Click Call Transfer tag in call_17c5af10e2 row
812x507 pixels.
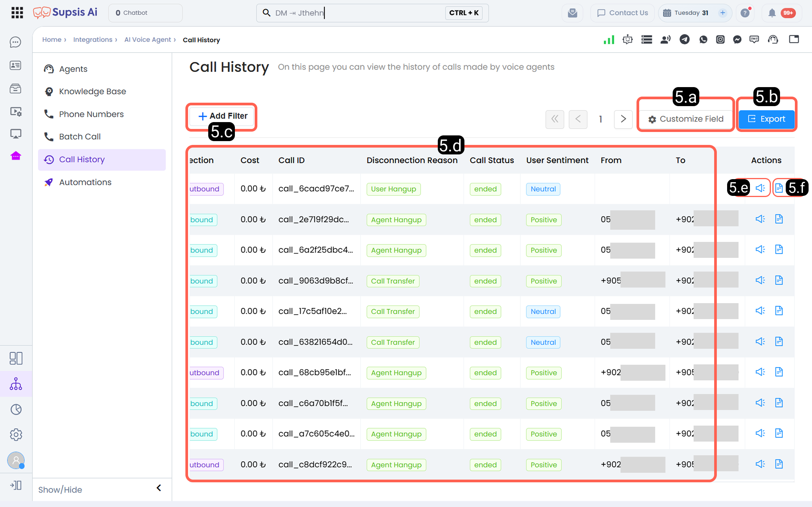coord(393,312)
